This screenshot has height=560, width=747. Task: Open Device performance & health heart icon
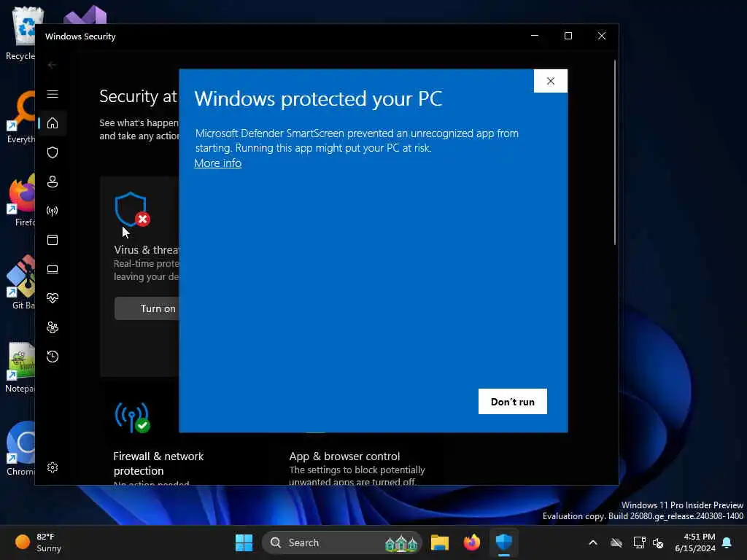(x=53, y=298)
